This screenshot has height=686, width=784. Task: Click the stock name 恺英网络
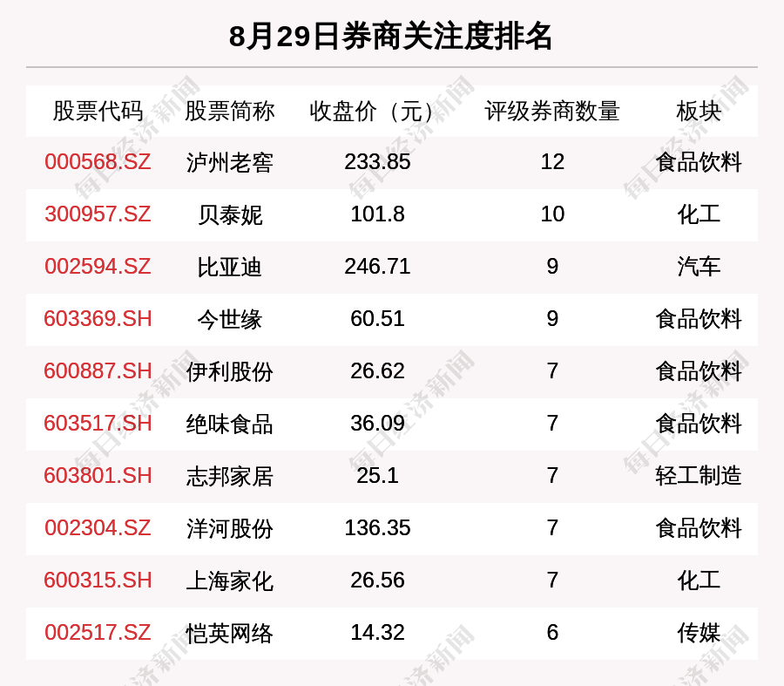click(x=229, y=634)
